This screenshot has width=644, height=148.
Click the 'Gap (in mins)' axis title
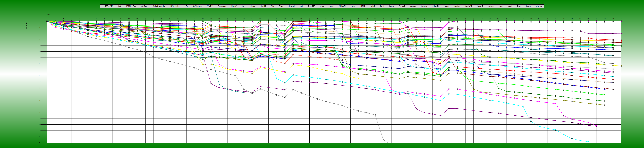coord(27,25)
